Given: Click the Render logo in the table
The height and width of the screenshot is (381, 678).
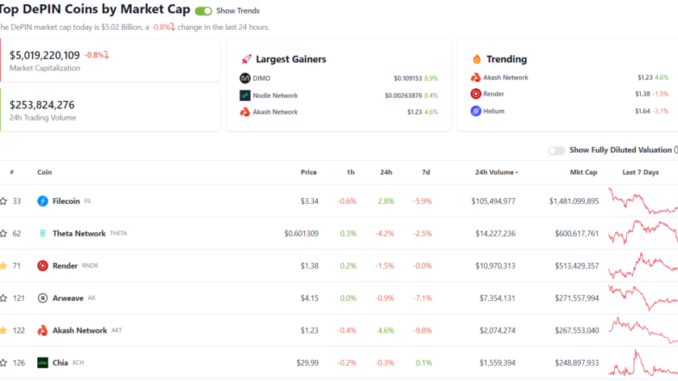Looking at the screenshot, I should [42, 266].
